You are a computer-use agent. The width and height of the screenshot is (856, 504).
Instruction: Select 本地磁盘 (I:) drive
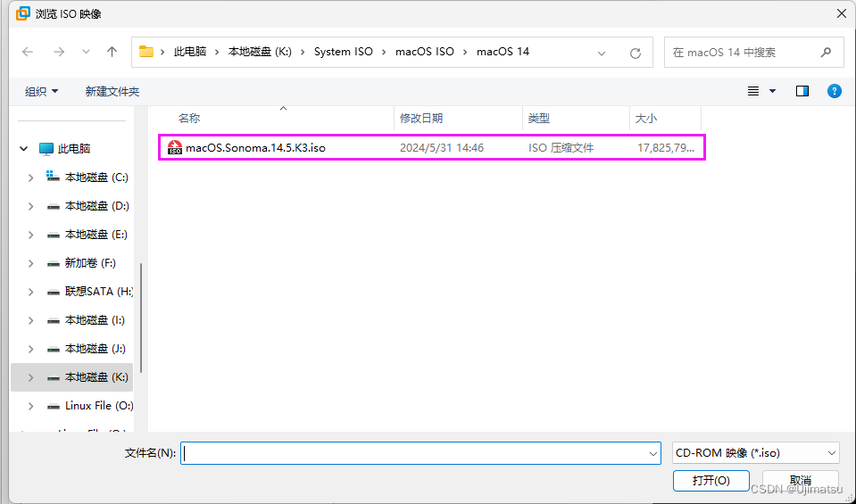95,320
